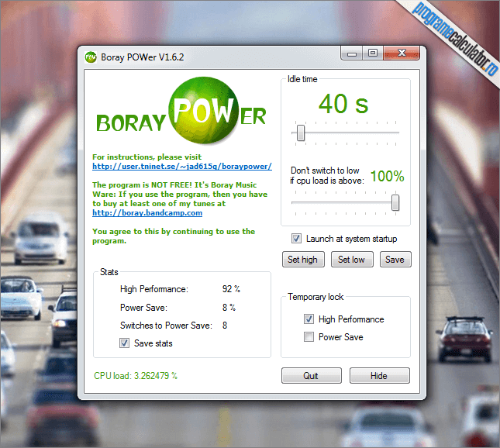Click the Set low button
The image size is (500, 448).
click(352, 259)
